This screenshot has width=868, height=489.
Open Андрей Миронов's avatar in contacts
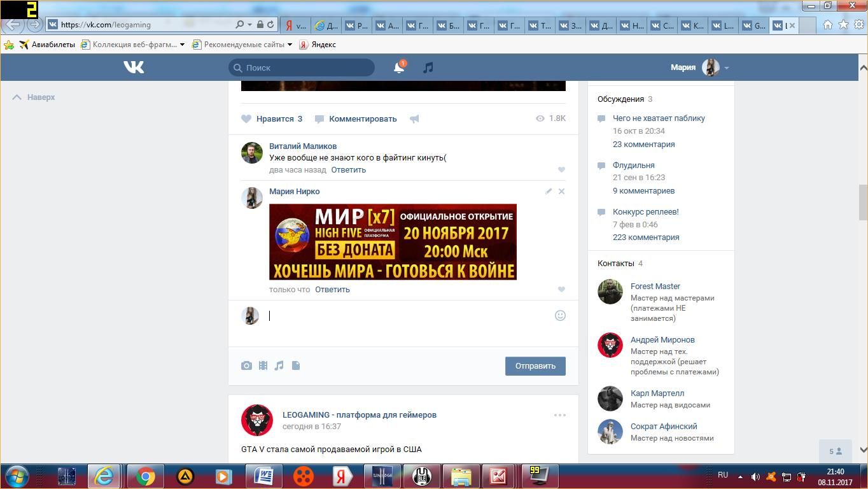tap(610, 345)
